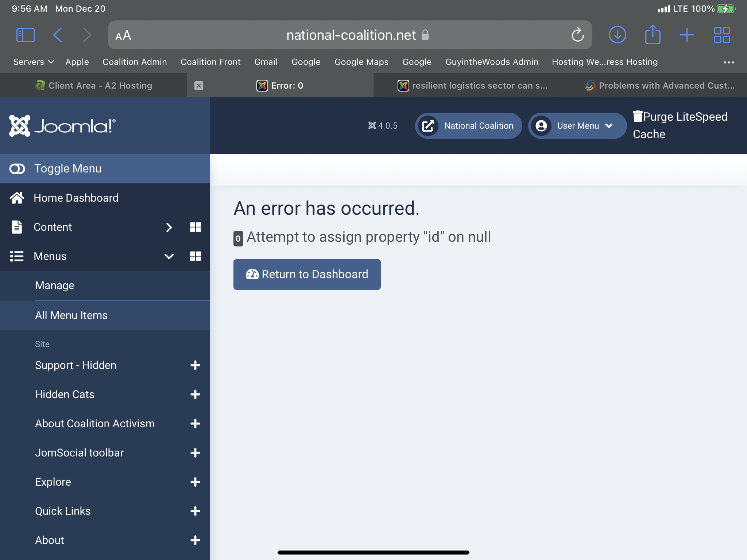
Task: Select All Menu Items in sidebar
Action: [x=71, y=315]
